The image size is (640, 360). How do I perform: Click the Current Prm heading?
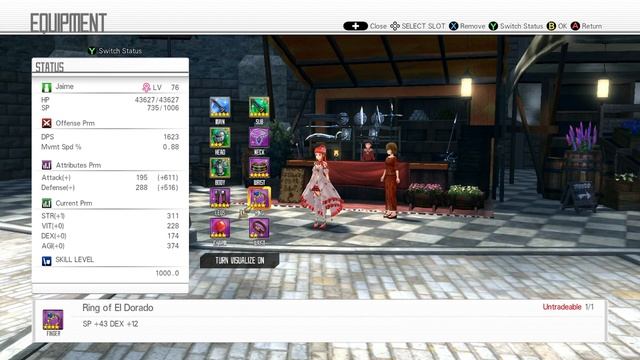(x=74, y=203)
